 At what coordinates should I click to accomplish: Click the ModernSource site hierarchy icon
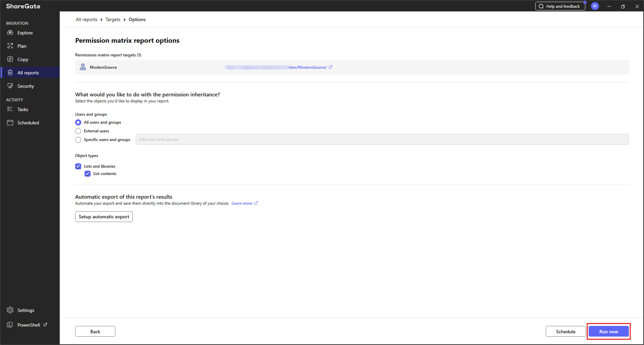click(x=83, y=67)
